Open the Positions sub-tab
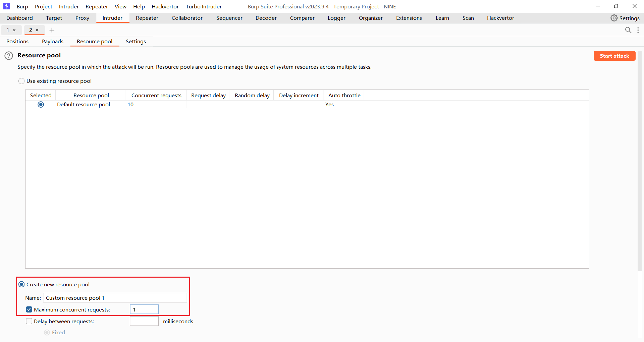 pyautogui.click(x=17, y=42)
